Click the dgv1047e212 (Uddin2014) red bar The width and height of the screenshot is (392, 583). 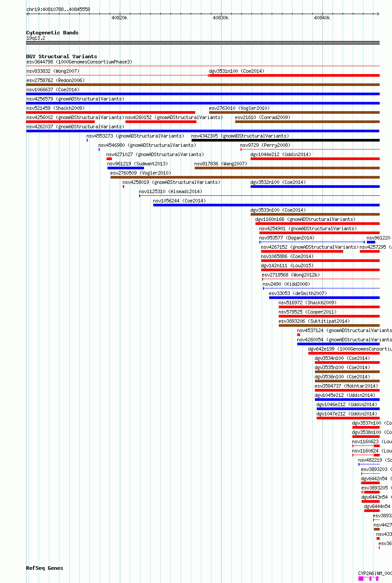click(x=348, y=418)
